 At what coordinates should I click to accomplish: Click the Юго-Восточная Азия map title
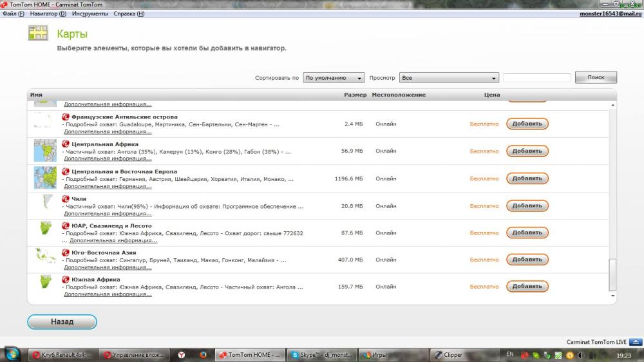pos(104,252)
